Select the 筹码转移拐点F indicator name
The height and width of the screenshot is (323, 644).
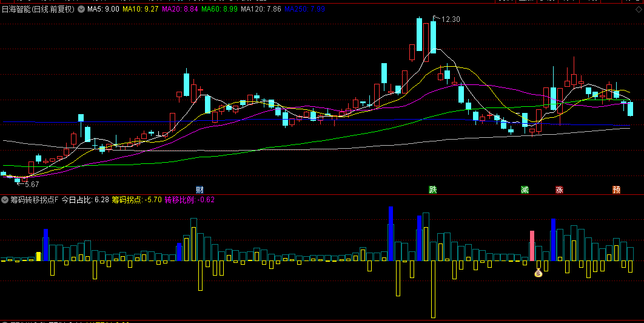click(x=35, y=200)
